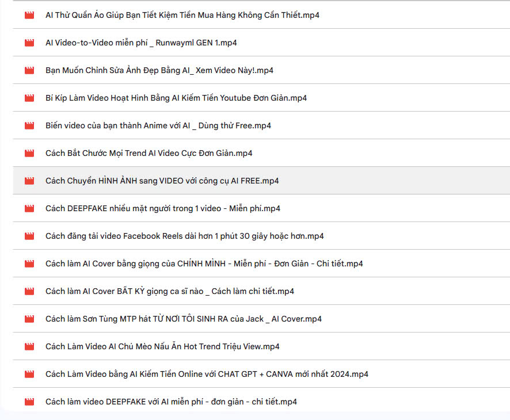The image size is (510, 420).
Task: Open Cách làm AI Cover giọng CHÍNH MÌNH.mp4
Action: tap(204, 264)
